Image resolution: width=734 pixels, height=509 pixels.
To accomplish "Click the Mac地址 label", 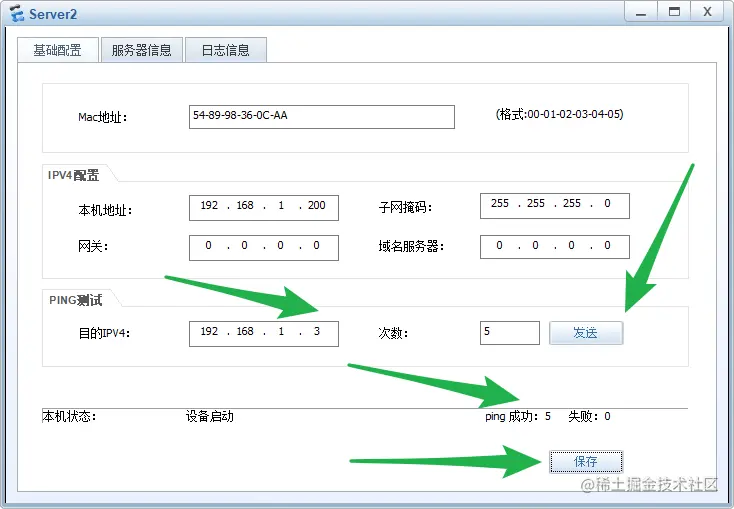I will click(103, 117).
